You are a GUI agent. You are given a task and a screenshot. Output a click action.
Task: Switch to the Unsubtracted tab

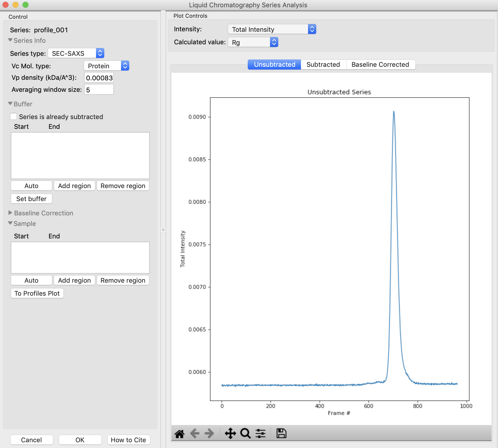coord(274,65)
